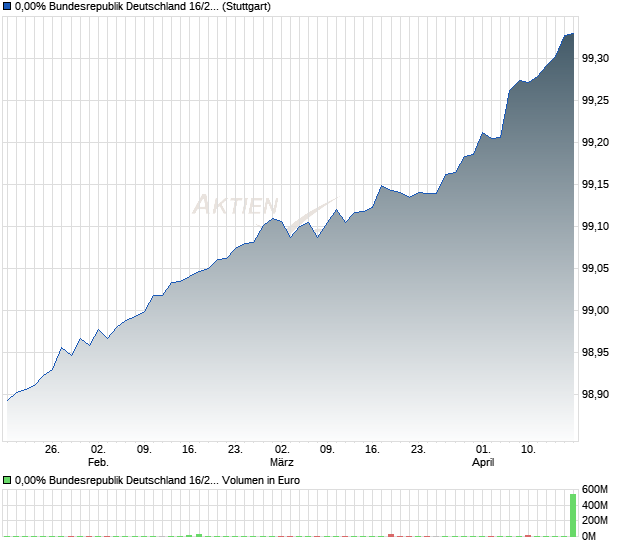This screenshot has height=546, width=620.
Task: Click the 98,95 price axis label
Action: 595,352
